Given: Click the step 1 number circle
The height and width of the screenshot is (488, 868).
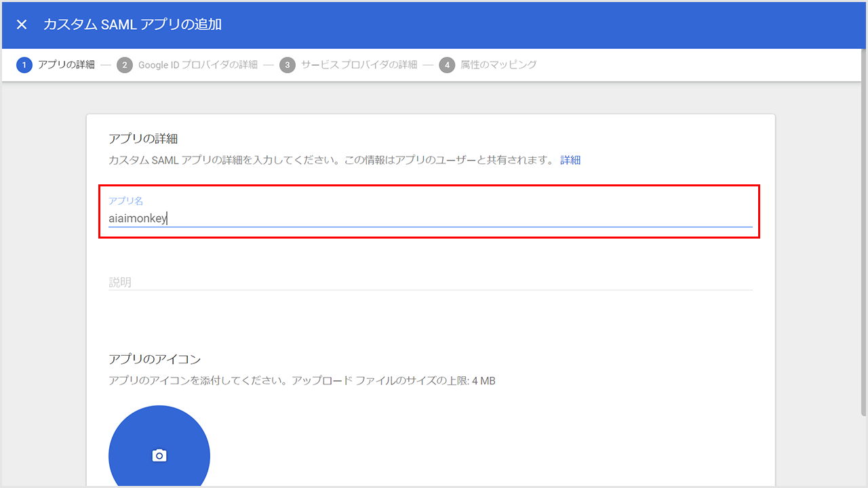Looking at the screenshot, I should pos(24,65).
